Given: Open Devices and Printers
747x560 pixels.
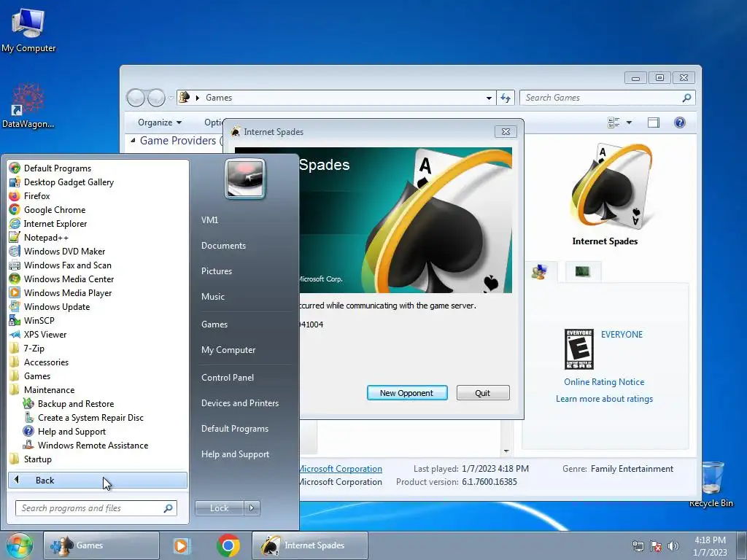Looking at the screenshot, I should (239, 403).
